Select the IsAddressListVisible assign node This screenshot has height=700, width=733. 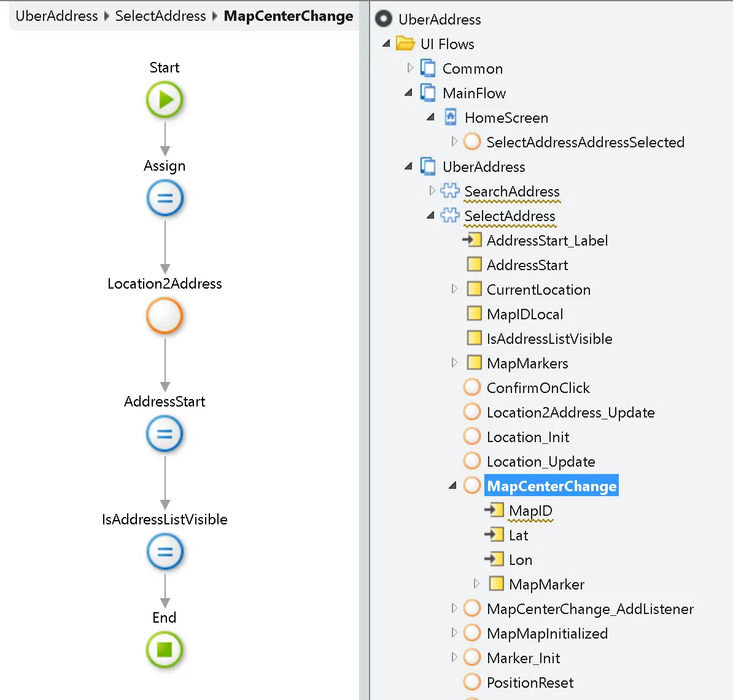click(x=164, y=551)
